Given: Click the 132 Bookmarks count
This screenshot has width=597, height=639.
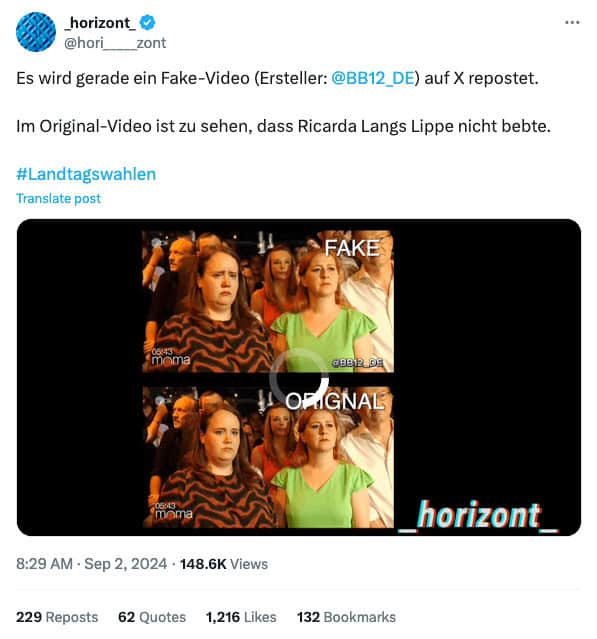Looking at the screenshot, I should [x=346, y=617].
